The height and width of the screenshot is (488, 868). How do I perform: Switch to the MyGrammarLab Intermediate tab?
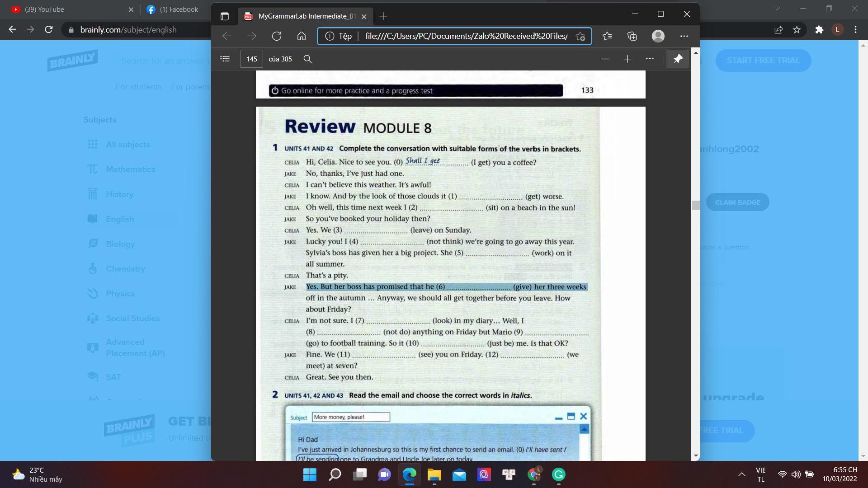306,16
